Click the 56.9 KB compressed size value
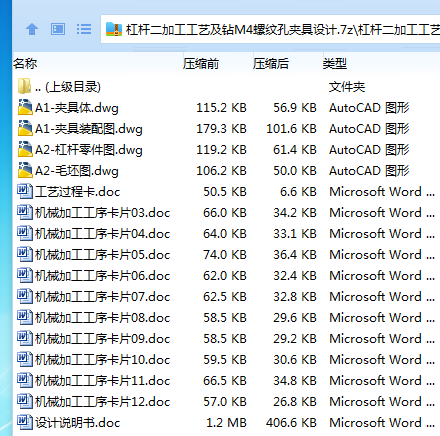Image resolution: width=440 pixels, height=436 pixels. click(295, 108)
